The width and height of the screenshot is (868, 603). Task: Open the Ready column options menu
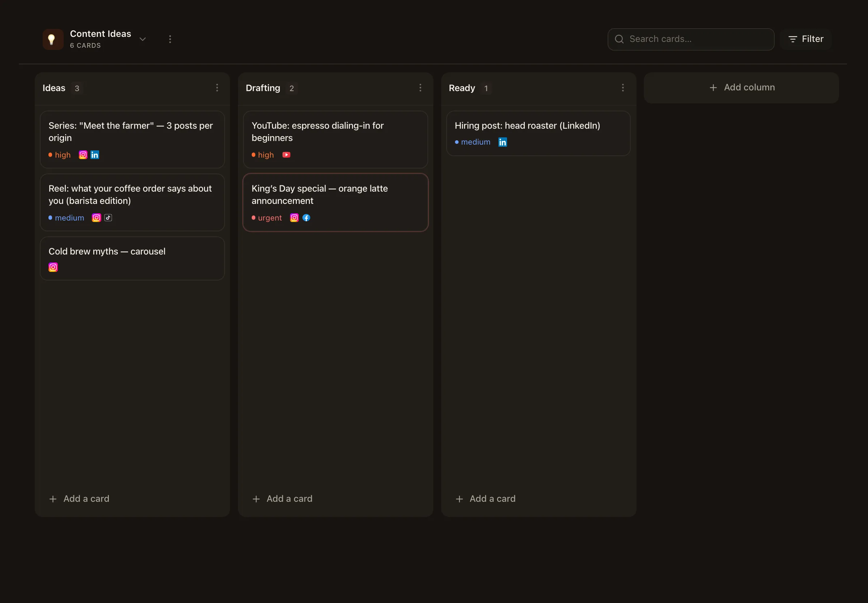pyautogui.click(x=623, y=88)
